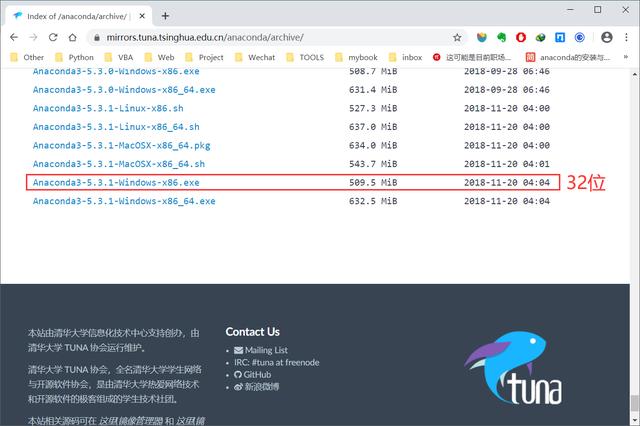This screenshot has width=640, height=426.
Task: Reload the current page
Action: point(53,38)
